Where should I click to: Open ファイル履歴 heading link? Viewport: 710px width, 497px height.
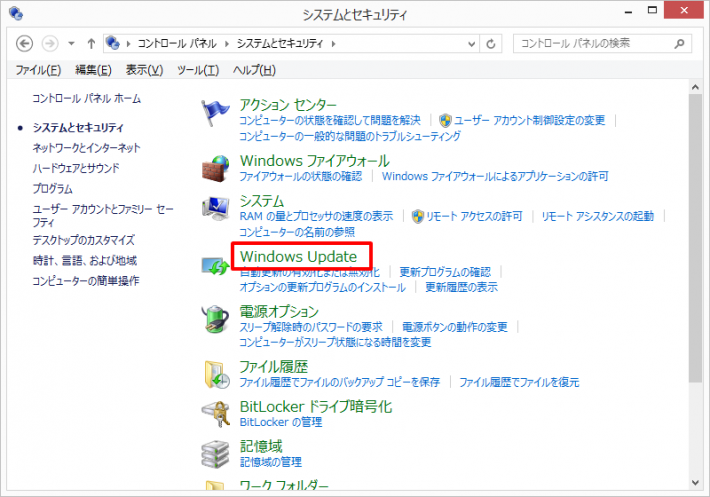tap(273, 367)
